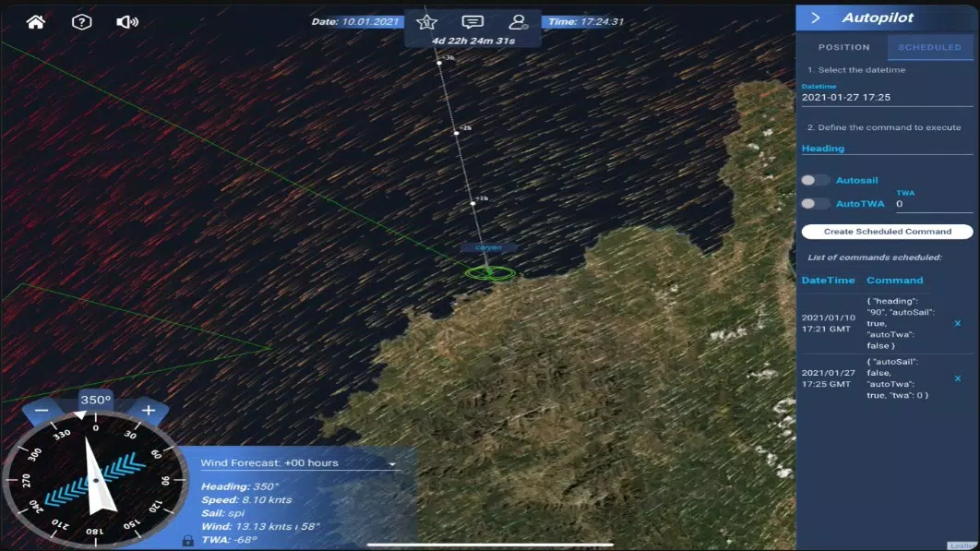Open the Heading command dropdown

[884, 148]
